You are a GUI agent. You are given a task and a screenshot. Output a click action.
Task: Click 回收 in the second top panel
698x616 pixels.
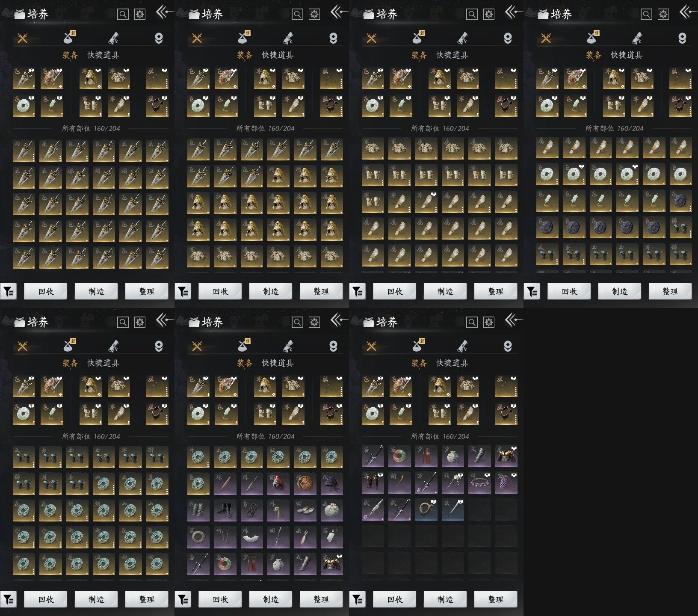pos(220,291)
